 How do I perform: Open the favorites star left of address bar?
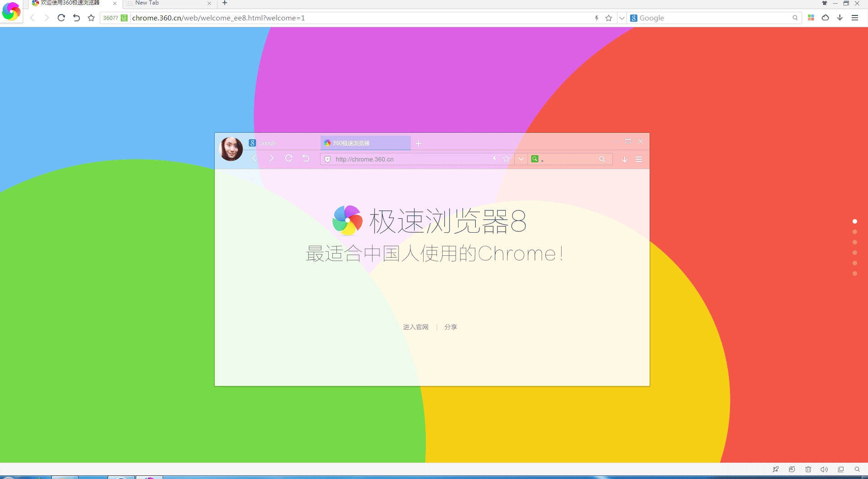(91, 18)
